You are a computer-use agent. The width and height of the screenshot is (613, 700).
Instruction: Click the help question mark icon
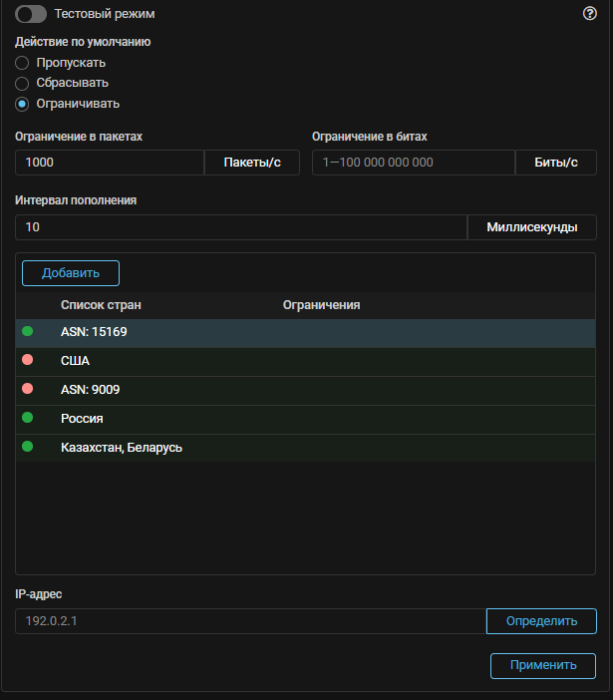589,14
